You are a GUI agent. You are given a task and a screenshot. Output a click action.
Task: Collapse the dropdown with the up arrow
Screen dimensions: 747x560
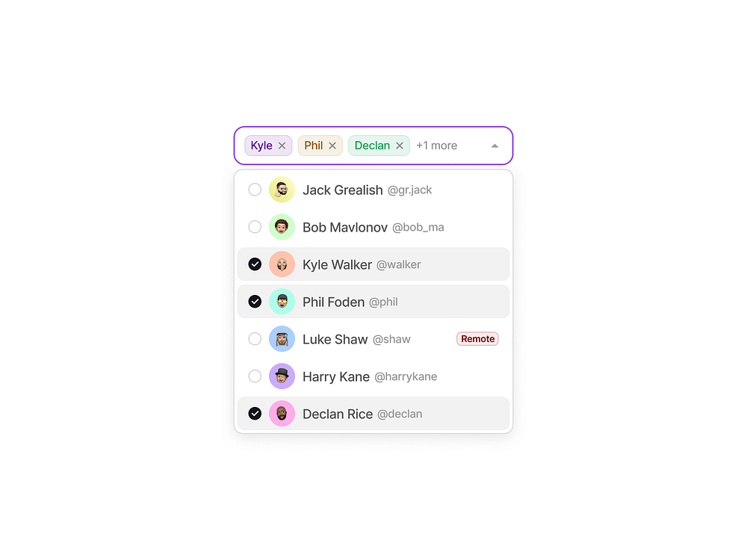pyautogui.click(x=495, y=146)
